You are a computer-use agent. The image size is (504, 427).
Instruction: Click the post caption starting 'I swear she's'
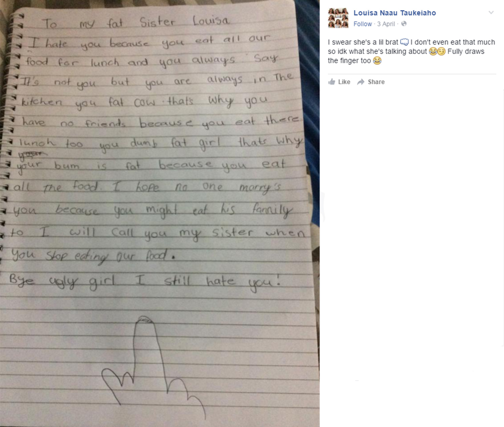(411, 51)
